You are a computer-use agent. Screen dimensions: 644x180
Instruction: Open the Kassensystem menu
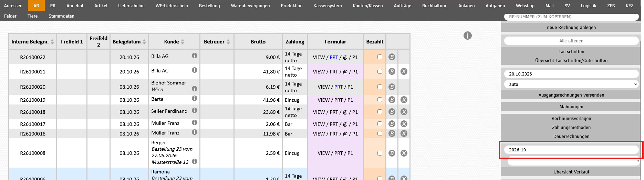click(328, 6)
